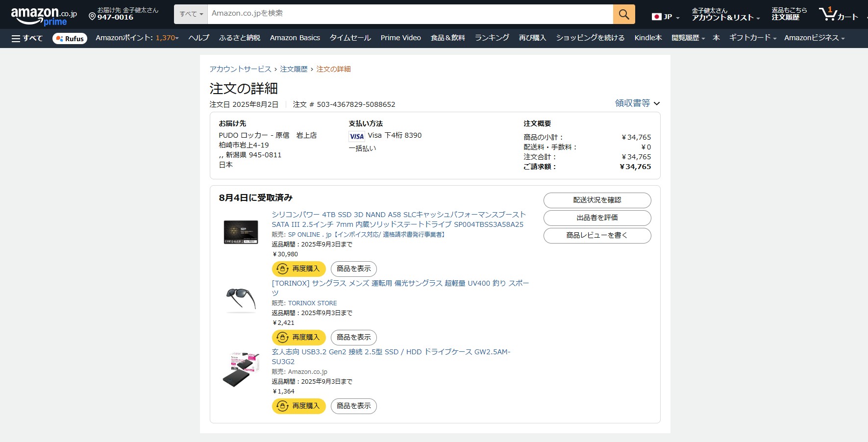Click the orange search magnifier button
Screen dimensions: 868x442
coord(623,14)
